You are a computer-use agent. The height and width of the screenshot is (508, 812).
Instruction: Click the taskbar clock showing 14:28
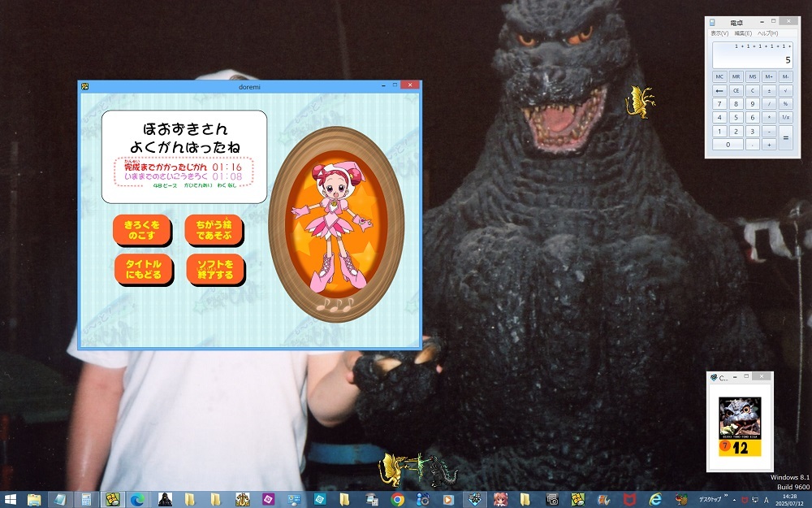click(x=790, y=500)
